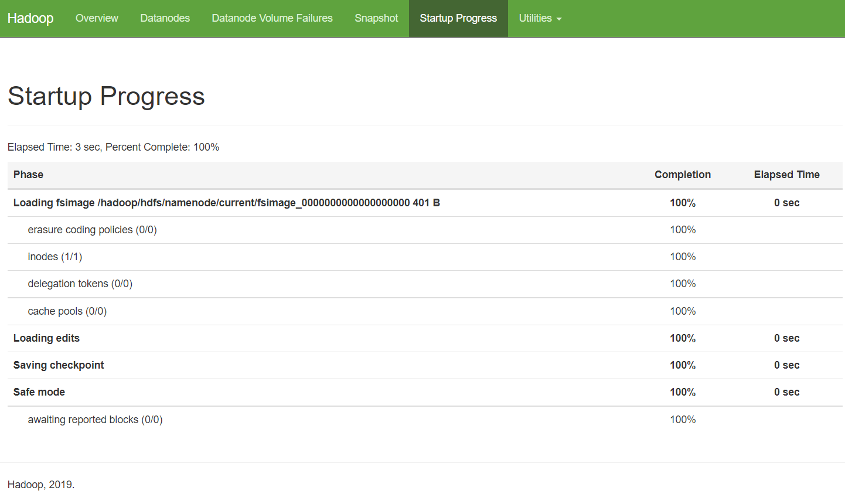Click the Hadoop, 2019 footer text

pos(40,485)
